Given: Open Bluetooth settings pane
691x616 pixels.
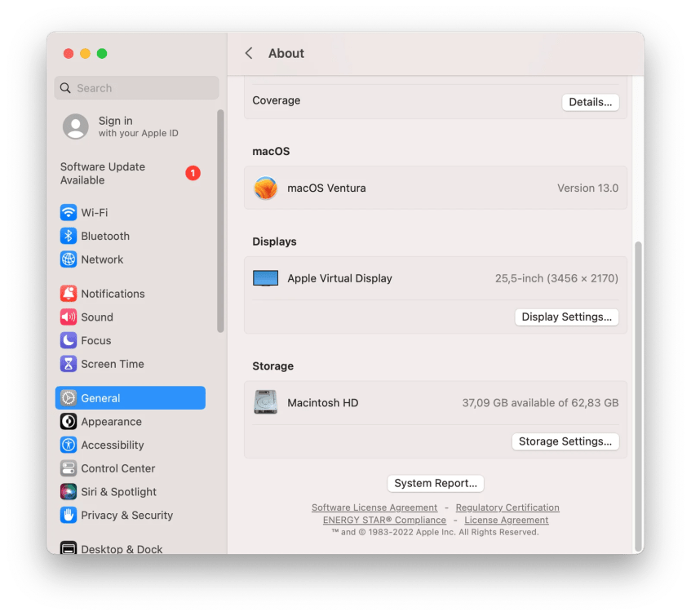Looking at the screenshot, I should pyautogui.click(x=105, y=236).
